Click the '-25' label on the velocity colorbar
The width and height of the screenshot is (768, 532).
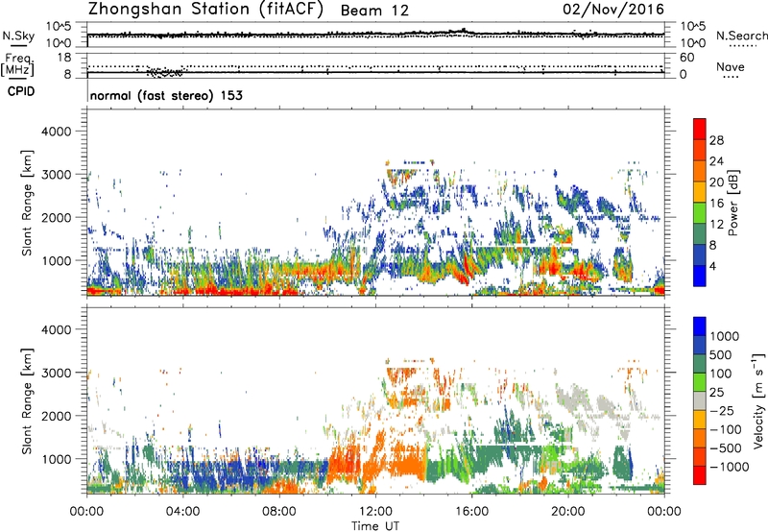[x=721, y=411]
